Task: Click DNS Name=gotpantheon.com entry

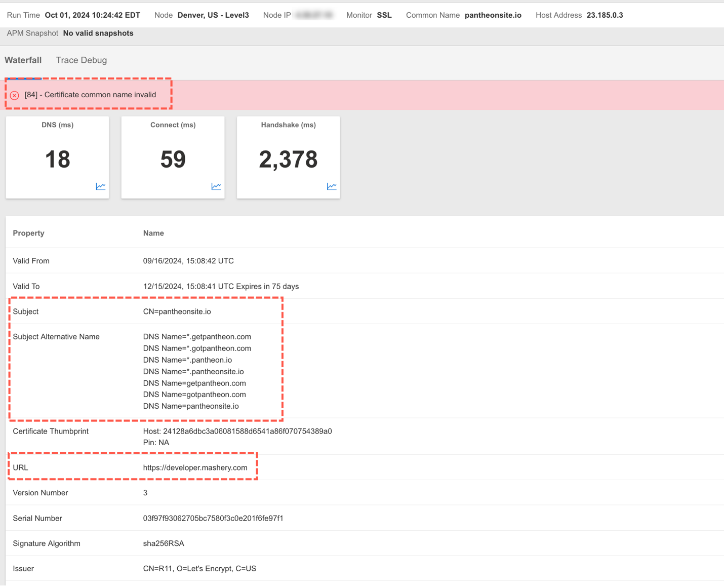Action: point(194,395)
